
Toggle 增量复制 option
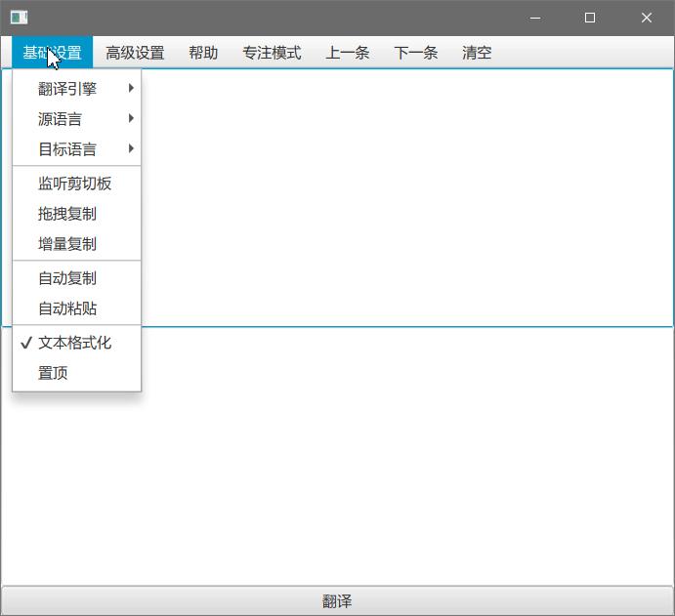76,243
